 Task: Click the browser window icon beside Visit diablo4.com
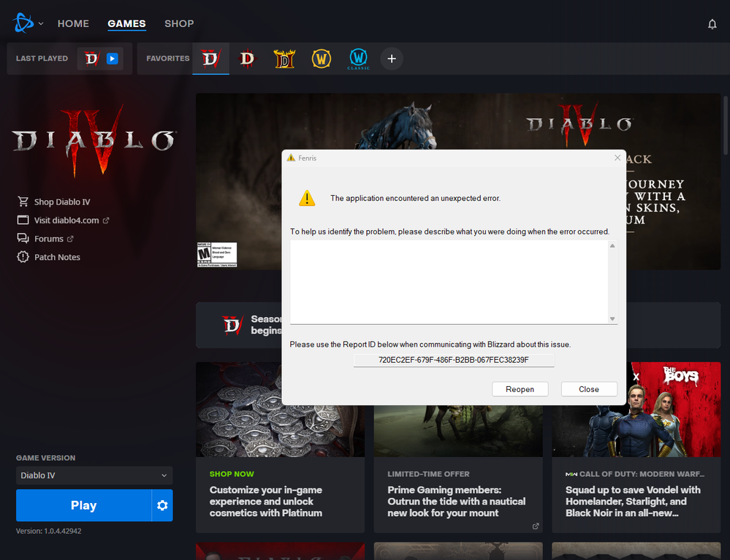(23, 220)
